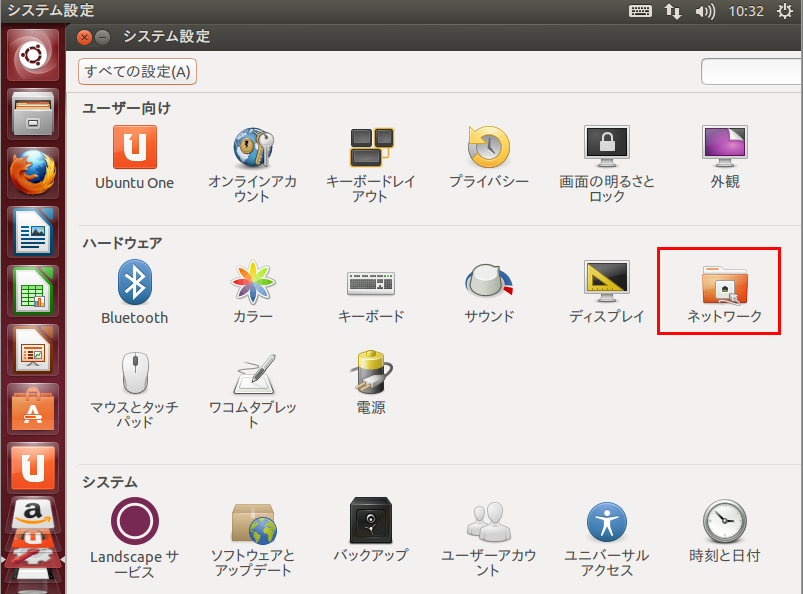Open プライバシー settings
The image size is (803, 594).
click(x=489, y=158)
